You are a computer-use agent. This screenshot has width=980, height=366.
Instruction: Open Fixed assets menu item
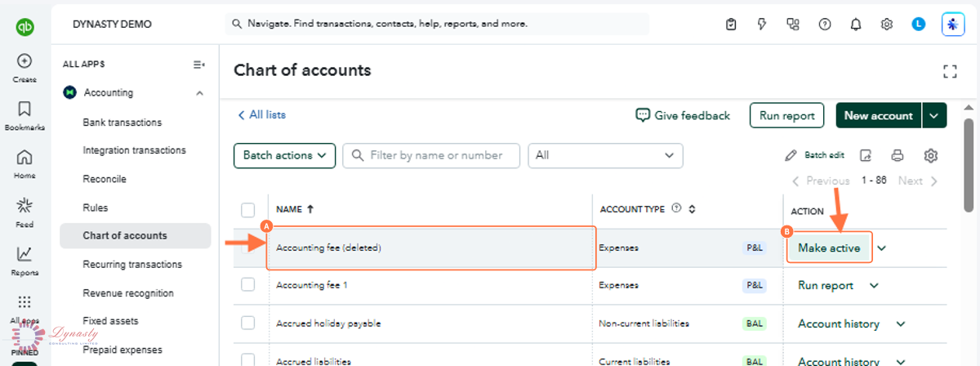coord(110,321)
